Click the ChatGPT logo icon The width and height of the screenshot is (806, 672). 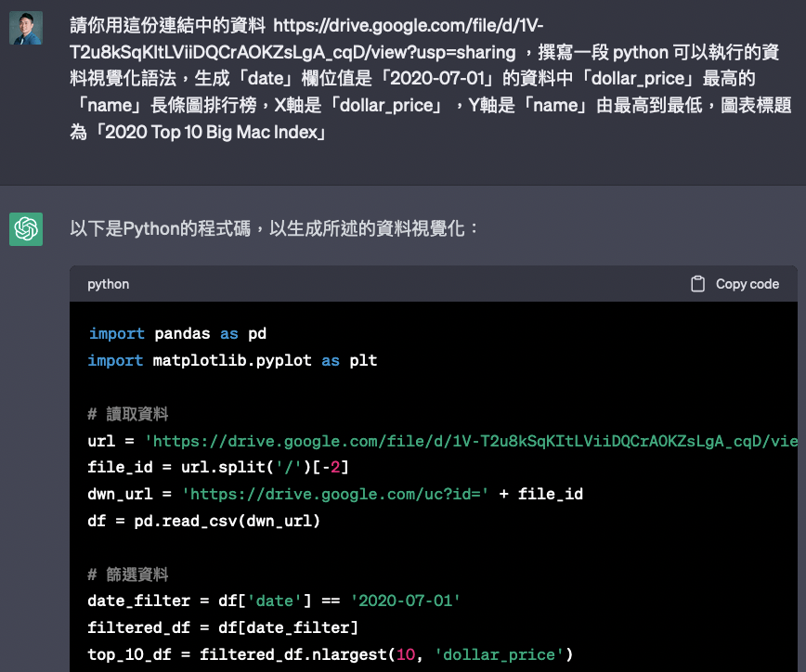tap(26, 229)
